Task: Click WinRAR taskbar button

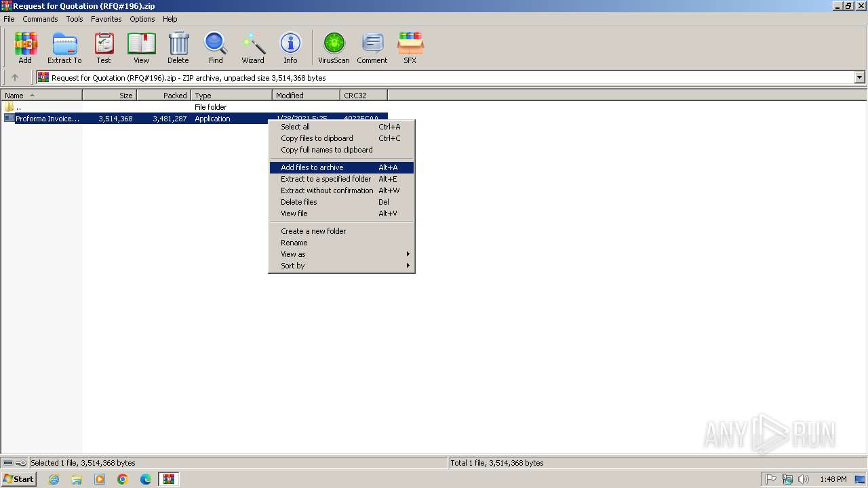Action: (x=169, y=479)
